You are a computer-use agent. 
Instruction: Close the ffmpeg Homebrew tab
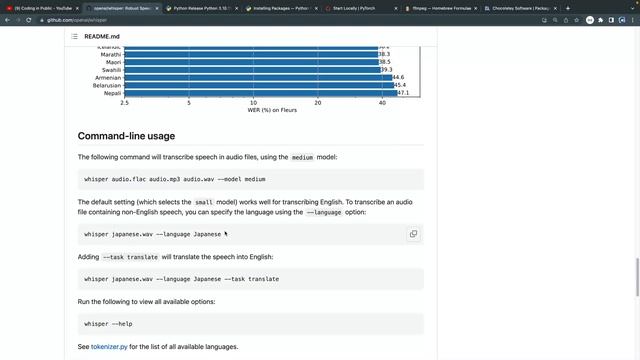(x=476, y=8)
